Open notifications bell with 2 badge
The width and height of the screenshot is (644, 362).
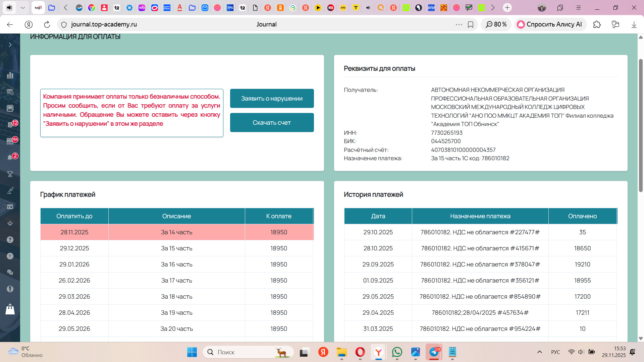[10, 157]
